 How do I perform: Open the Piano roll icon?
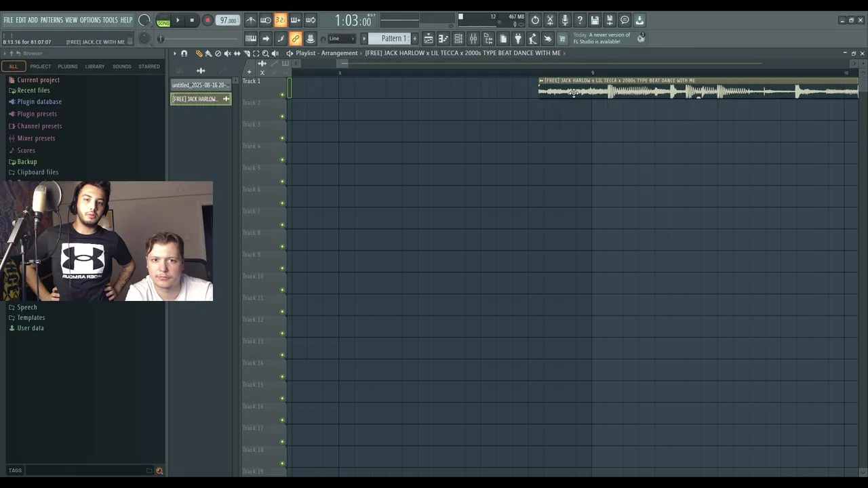pyautogui.click(x=443, y=39)
